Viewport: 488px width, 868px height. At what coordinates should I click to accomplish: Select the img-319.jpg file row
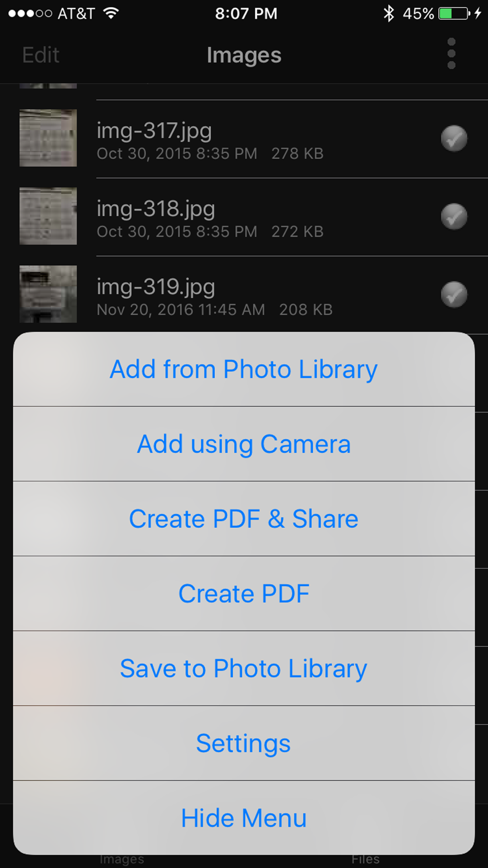[x=244, y=295]
